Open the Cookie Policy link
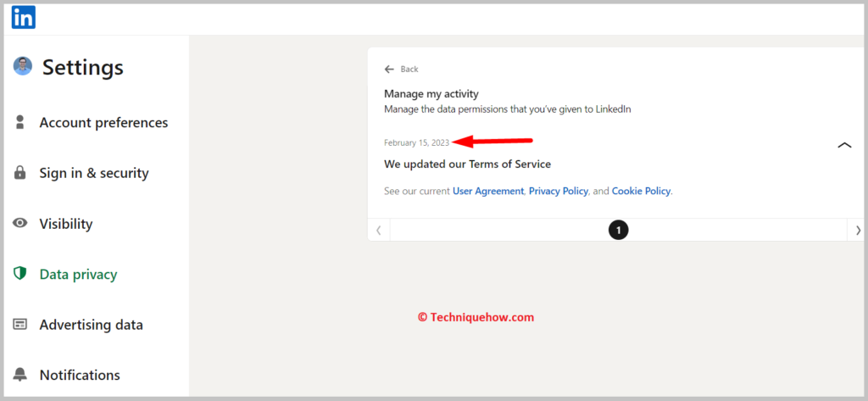Screen dimensions: 868x401 [x=641, y=191]
